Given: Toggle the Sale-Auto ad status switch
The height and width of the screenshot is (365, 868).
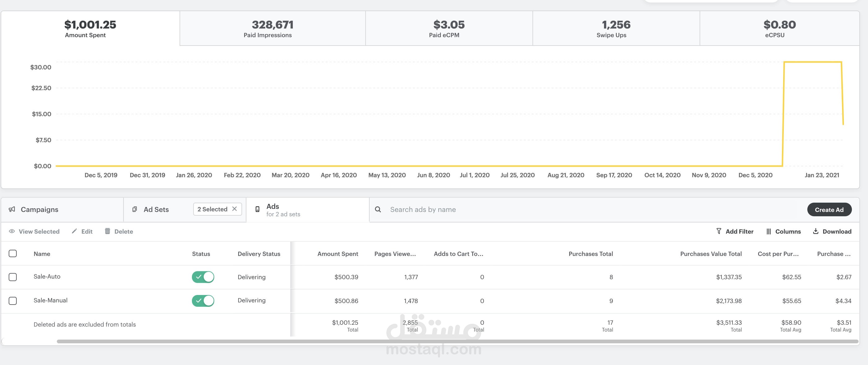Looking at the screenshot, I should pyautogui.click(x=203, y=277).
